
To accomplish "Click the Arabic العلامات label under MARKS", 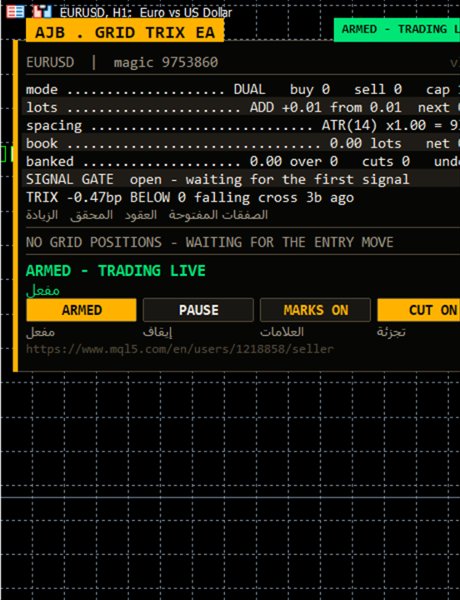I will coord(282,332).
